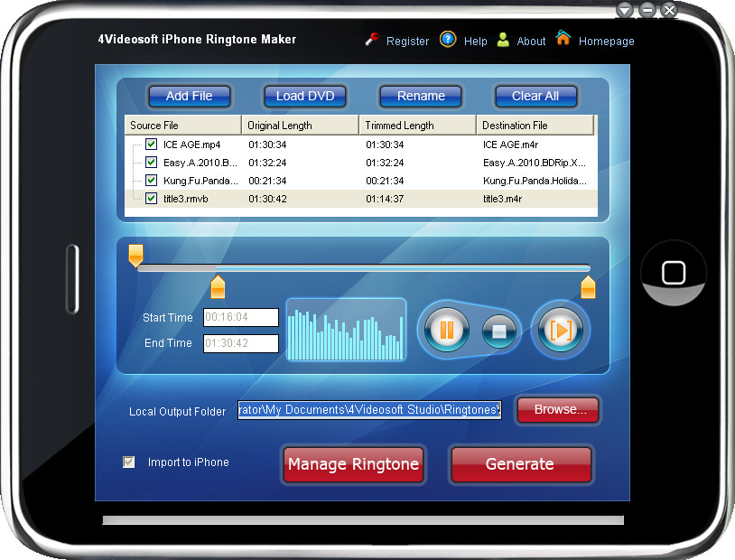
Task: Click the Load DVD button
Action: point(305,96)
